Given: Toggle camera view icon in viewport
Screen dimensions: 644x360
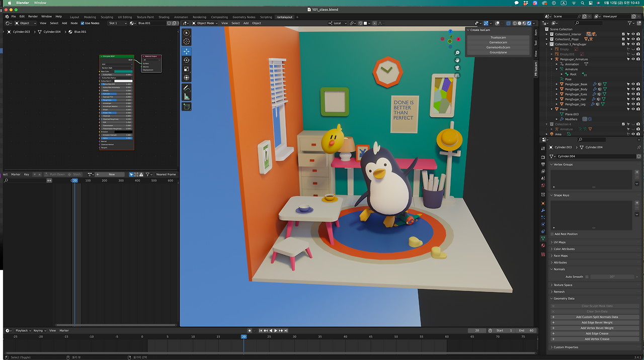Looking at the screenshot, I should [457, 68].
